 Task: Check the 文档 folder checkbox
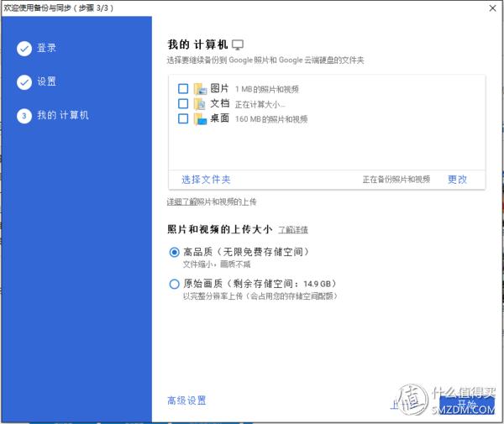coord(183,103)
